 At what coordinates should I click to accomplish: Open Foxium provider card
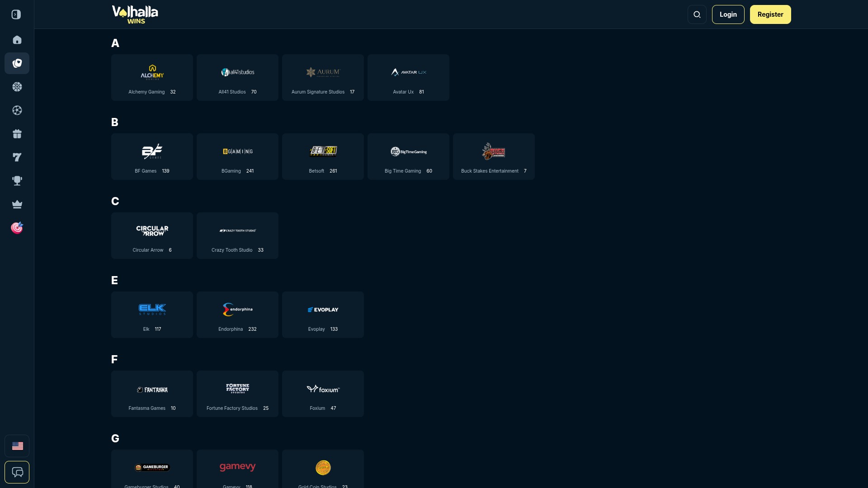[x=323, y=394]
